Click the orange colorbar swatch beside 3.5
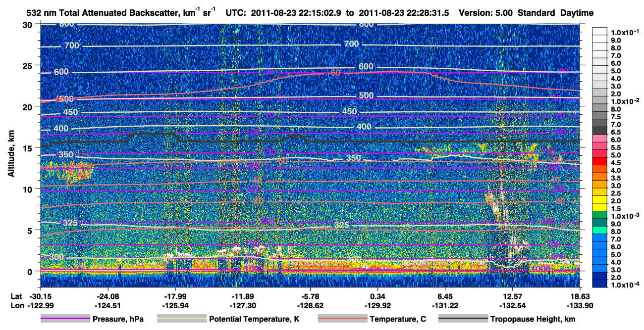 tap(600, 177)
